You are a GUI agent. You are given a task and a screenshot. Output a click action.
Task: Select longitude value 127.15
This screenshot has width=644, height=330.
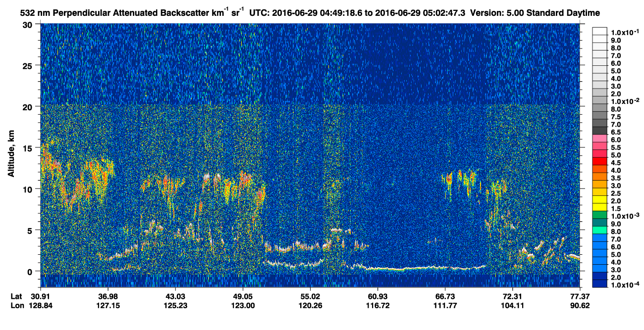click(x=108, y=306)
